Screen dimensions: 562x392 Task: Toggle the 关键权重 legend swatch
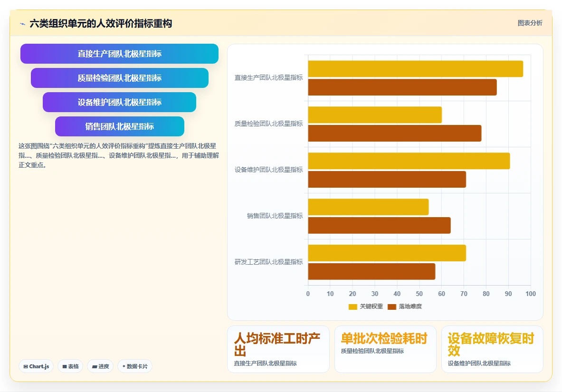point(352,306)
